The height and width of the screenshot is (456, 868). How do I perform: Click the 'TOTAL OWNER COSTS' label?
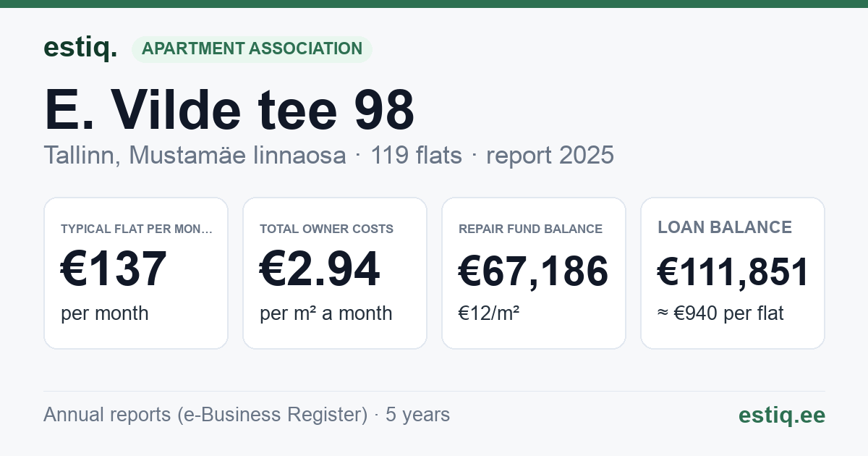[x=326, y=229]
